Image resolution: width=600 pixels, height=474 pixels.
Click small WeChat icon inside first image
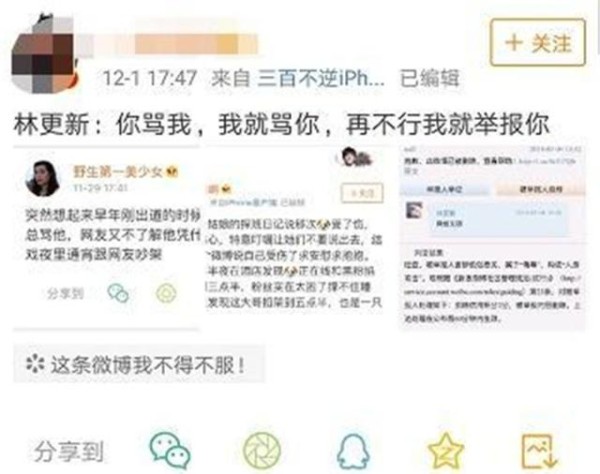click(118, 293)
